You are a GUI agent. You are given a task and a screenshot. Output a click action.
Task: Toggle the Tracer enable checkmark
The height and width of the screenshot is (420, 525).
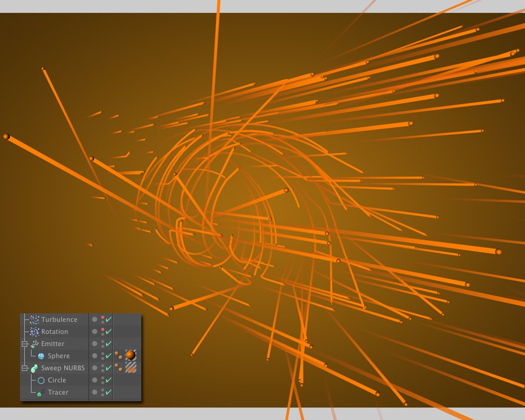109,392
